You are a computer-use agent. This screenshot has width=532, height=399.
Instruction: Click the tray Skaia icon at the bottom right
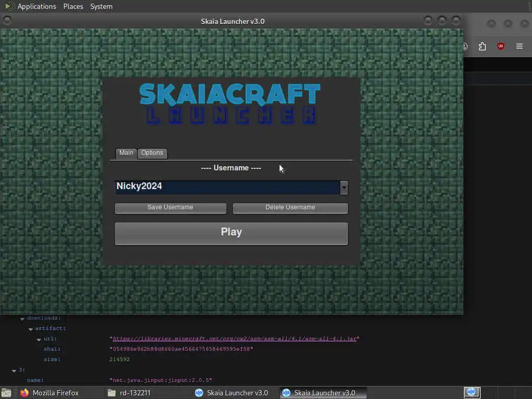click(x=472, y=393)
